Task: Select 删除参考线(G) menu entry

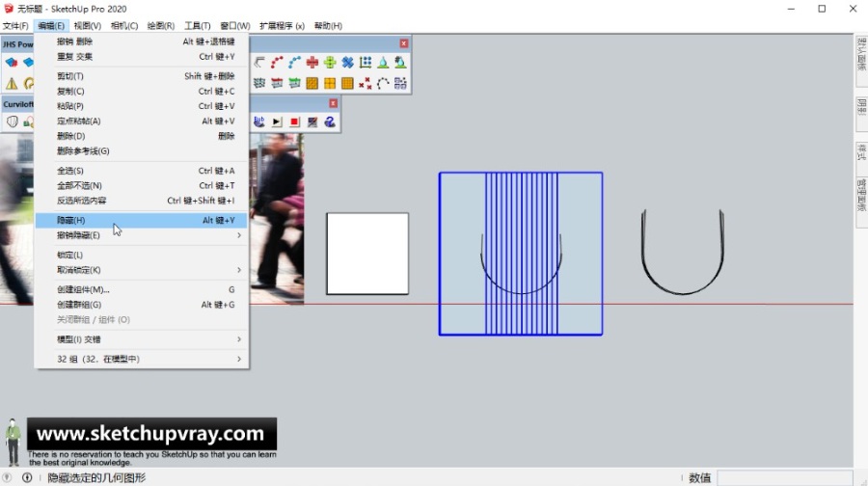Action: point(141,150)
